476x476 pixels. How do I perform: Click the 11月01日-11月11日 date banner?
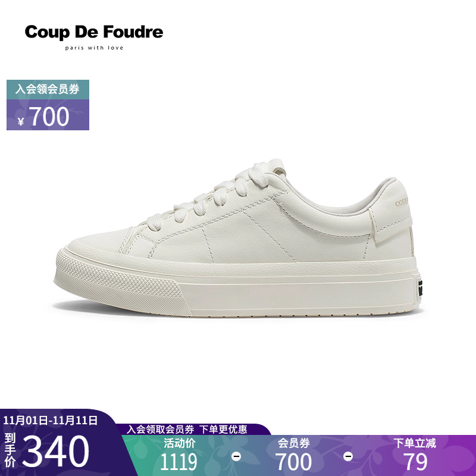pos(51,420)
